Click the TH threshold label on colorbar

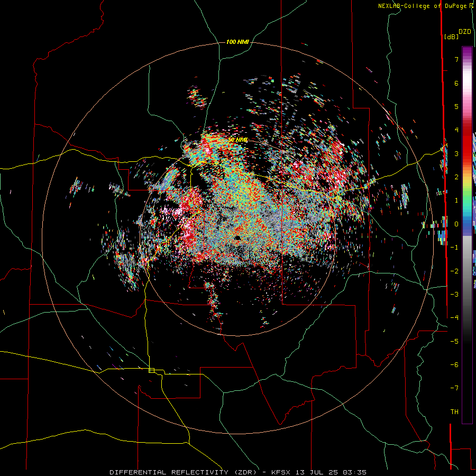454,412
